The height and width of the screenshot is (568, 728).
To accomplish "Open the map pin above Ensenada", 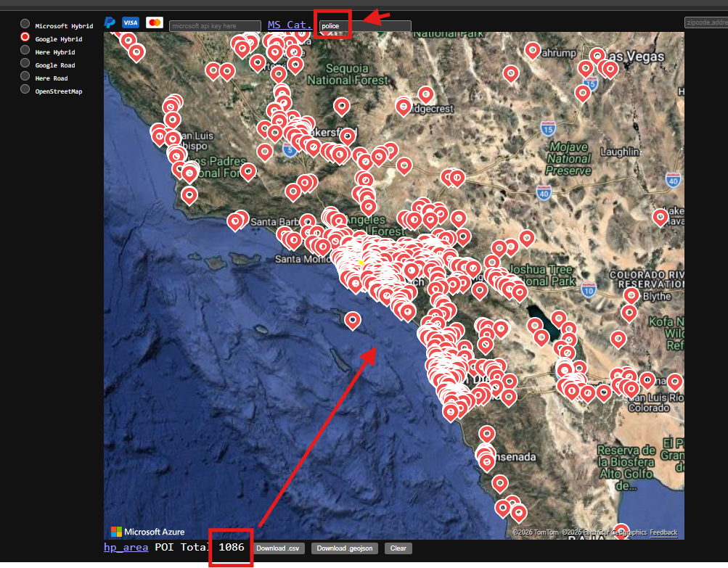I will click(487, 433).
